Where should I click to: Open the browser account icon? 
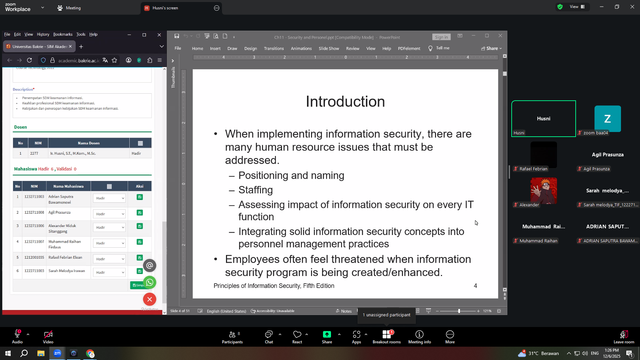(x=129, y=60)
